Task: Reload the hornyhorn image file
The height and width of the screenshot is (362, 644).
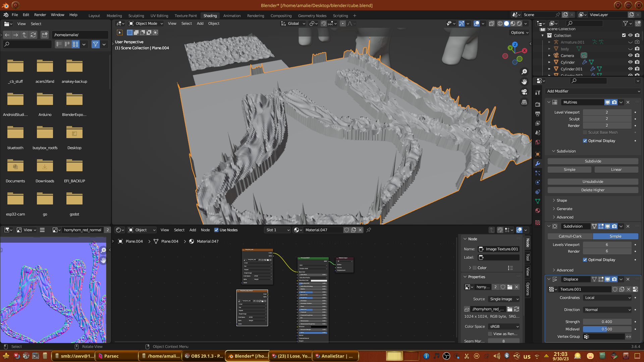Action: pyautogui.click(x=517, y=309)
